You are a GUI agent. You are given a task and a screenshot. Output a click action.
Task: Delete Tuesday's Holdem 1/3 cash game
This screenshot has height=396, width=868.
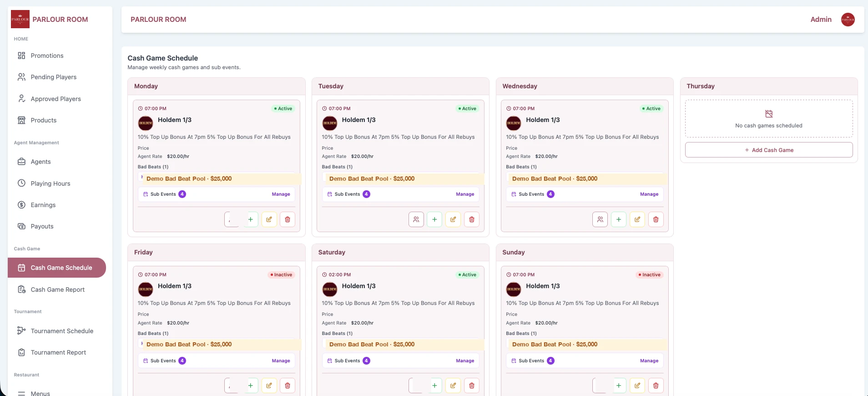coord(472,219)
